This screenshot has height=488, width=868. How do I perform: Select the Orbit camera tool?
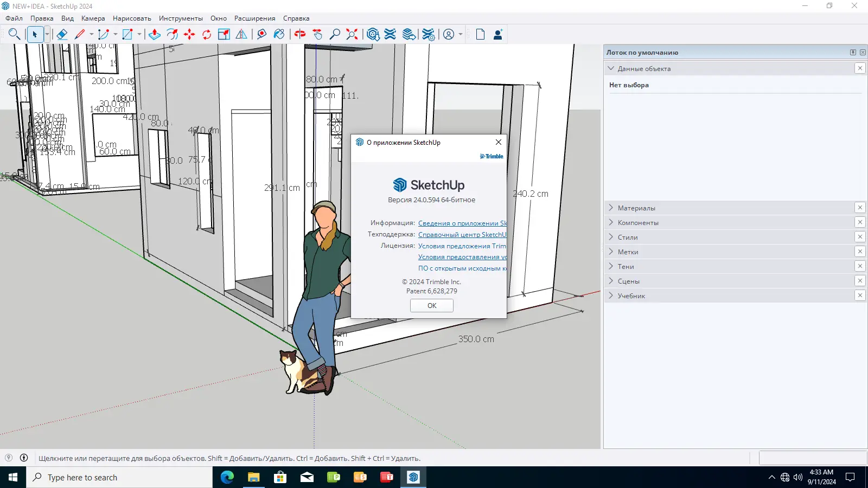[x=300, y=35]
